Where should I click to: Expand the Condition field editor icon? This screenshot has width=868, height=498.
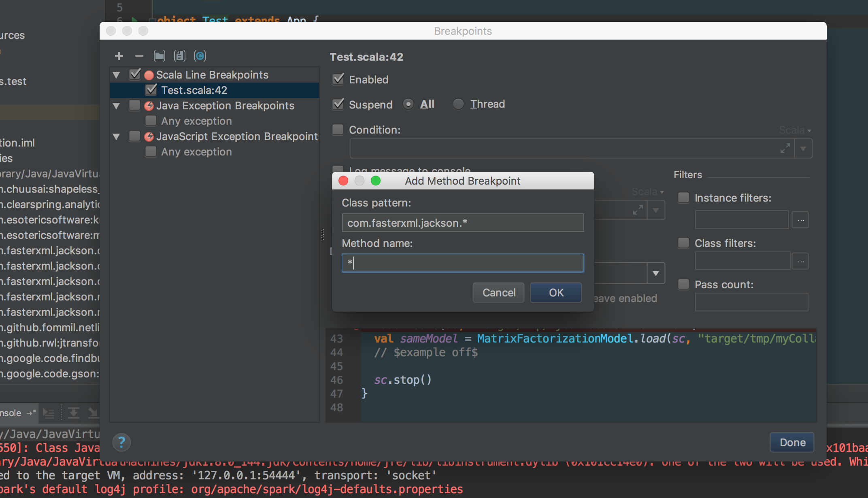click(x=785, y=149)
